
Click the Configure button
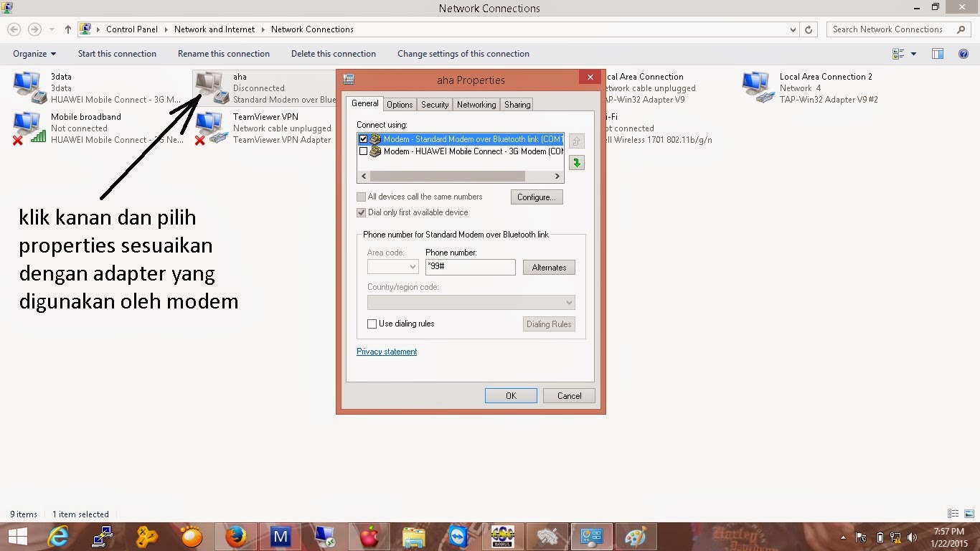pos(536,197)
